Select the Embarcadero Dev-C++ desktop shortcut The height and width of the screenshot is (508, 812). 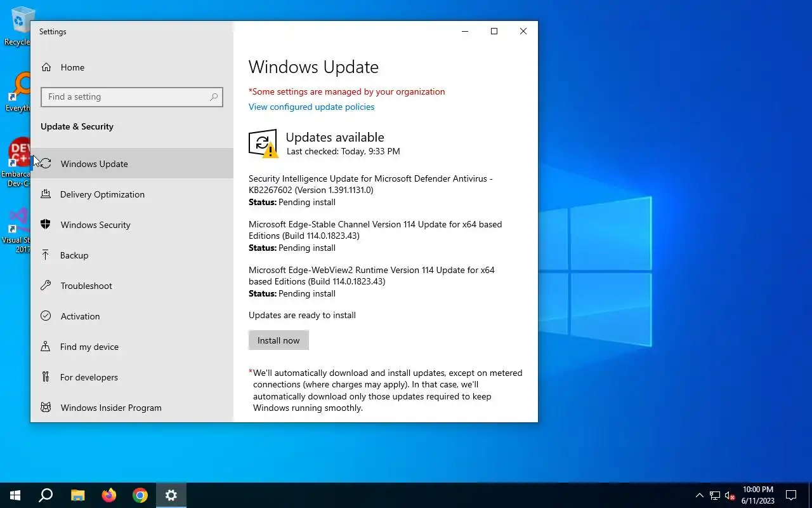pos(16,163)
